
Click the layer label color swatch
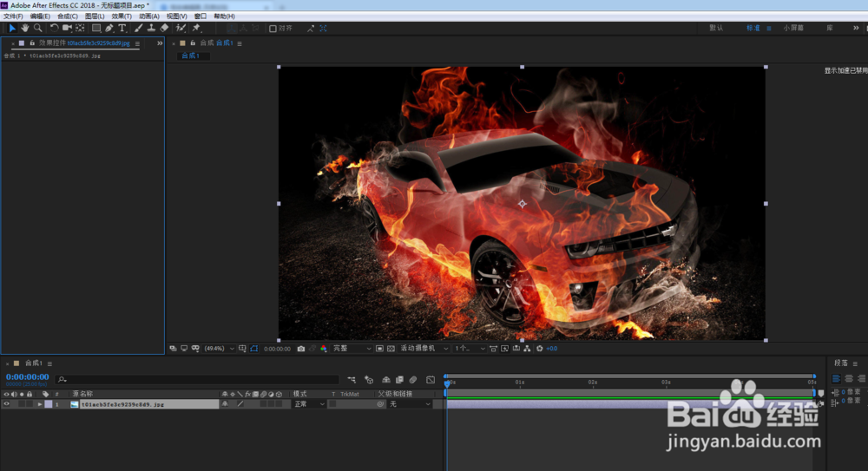48,404
